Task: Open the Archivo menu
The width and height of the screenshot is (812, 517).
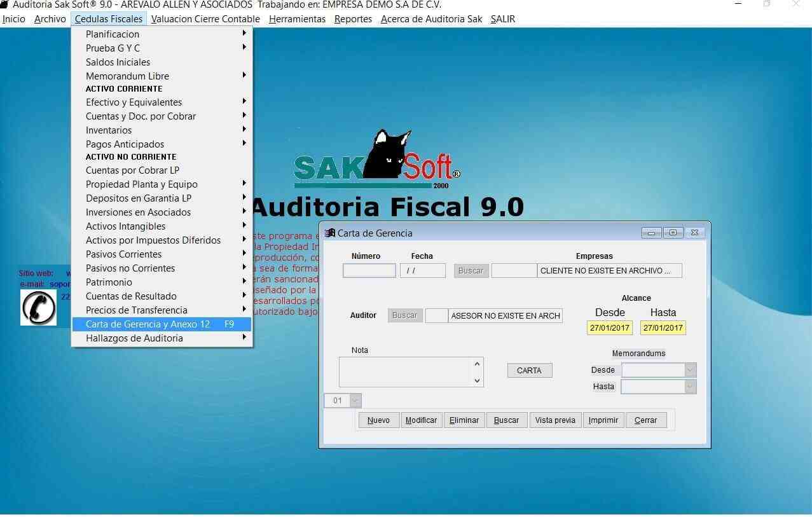Action: (x=50, y=19)
